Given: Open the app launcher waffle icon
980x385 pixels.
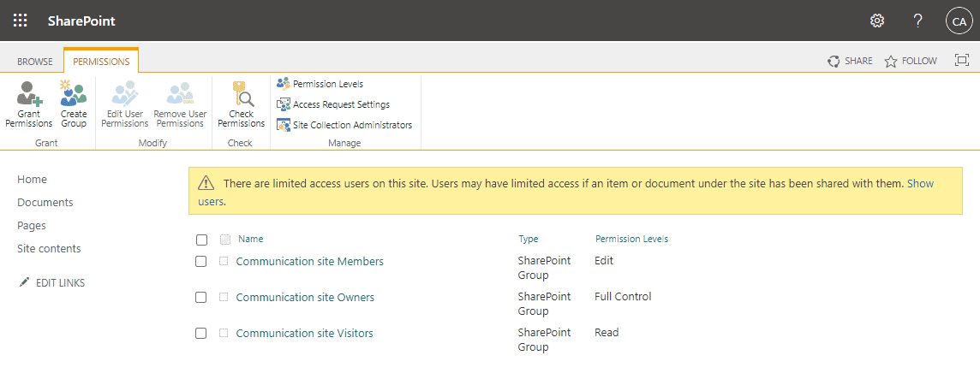Looking at the screenshot, I should click(x=20, y=21).
